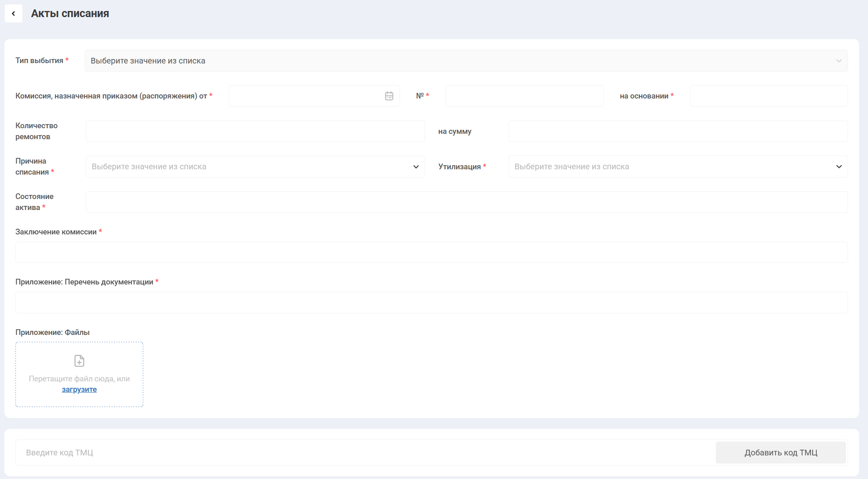Click the commission order date field
The height and width of the screenshot is (479, 868).
(305, 96)
